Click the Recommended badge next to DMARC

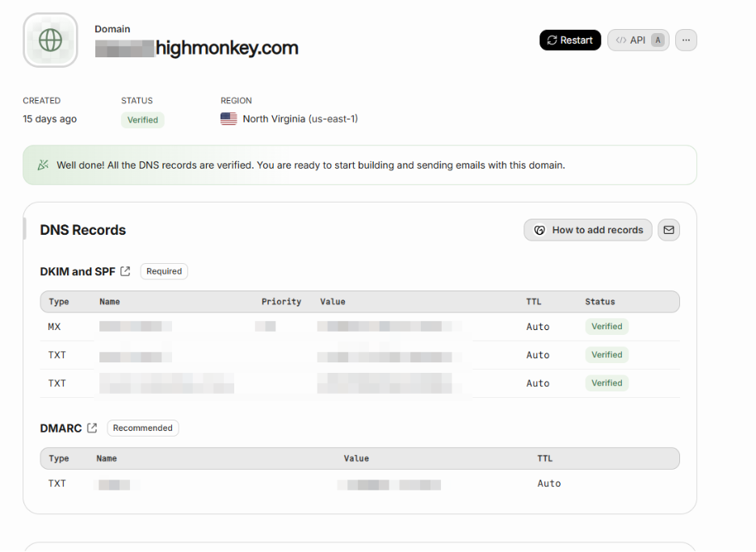(x=142, y=428)
